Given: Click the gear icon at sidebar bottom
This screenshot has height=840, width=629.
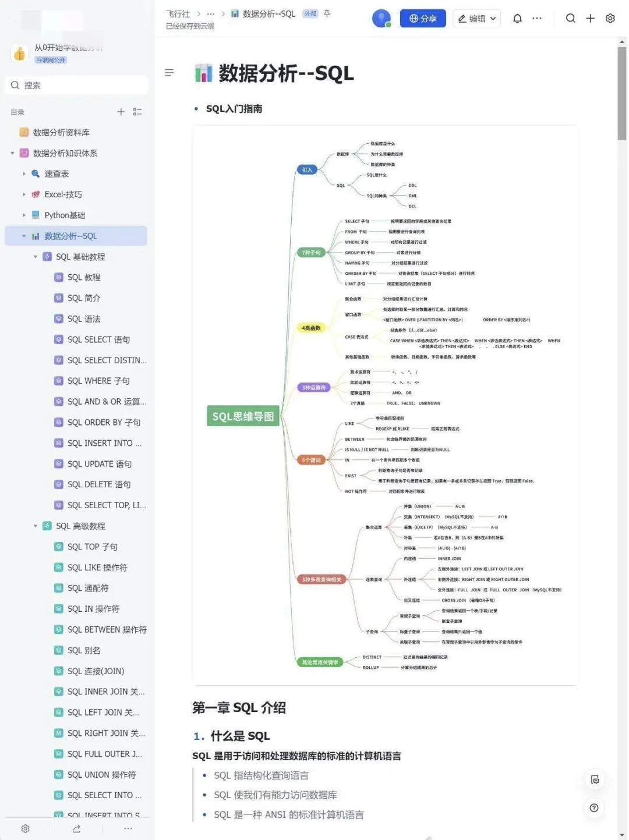Looking at the screenshot, I should [x=25, y=828].
